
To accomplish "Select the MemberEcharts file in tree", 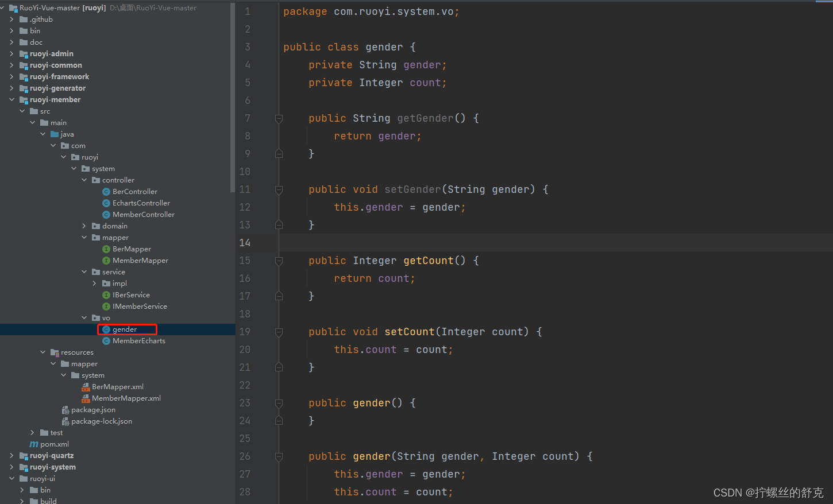I will coord(139,341).
